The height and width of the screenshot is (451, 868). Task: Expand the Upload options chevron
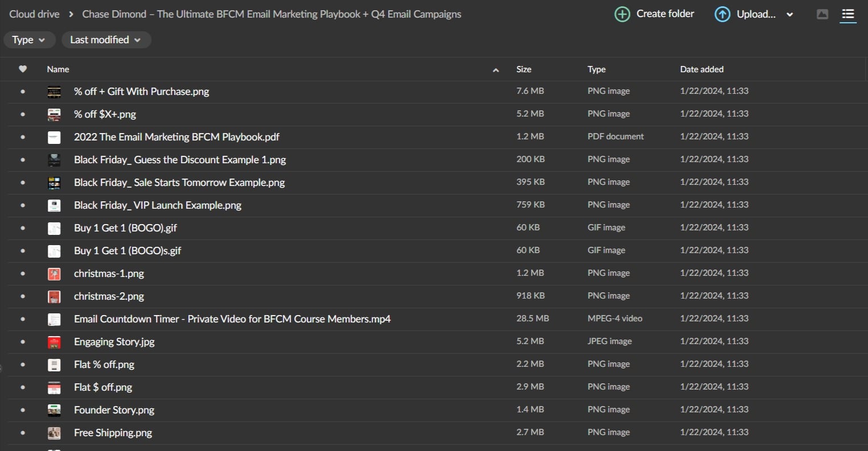789,15
